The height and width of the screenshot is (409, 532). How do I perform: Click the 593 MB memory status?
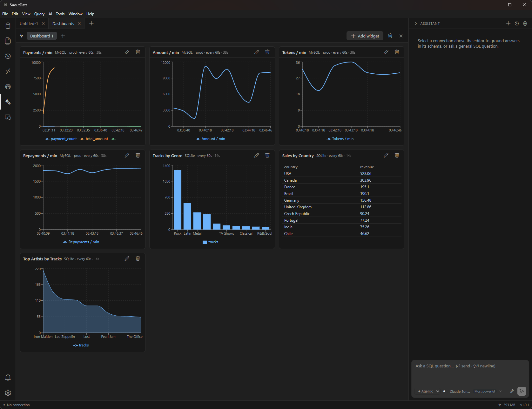click(x=507, y=405)
